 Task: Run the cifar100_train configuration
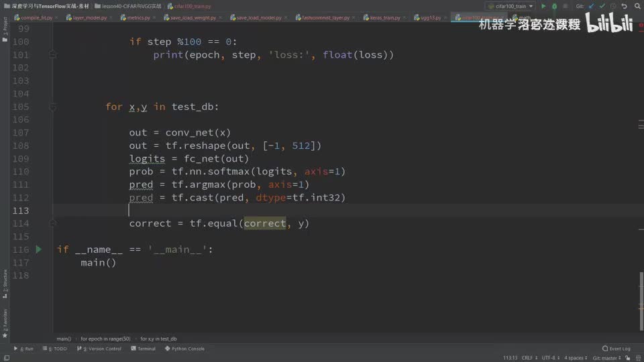543,6
